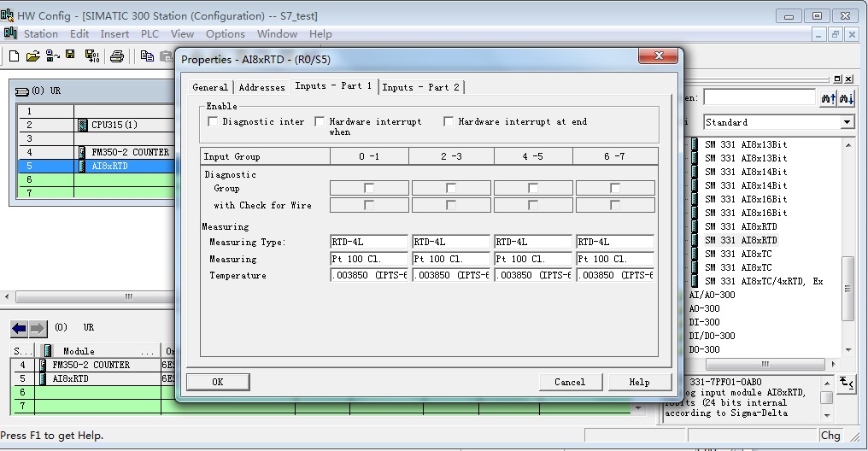
Task: Click the Copy toolbar icon
Action: [147, 56]
